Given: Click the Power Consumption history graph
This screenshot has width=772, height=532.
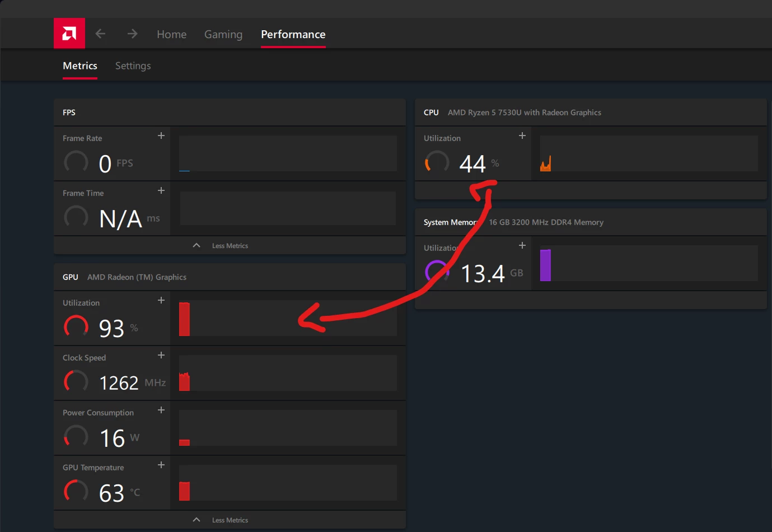Looking at the screenshot, I should (288, 427).
